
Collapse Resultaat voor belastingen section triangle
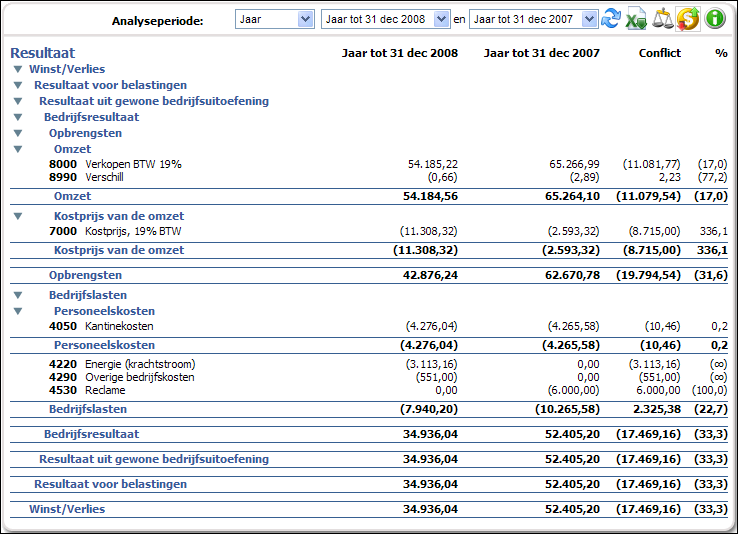point(18,85)
